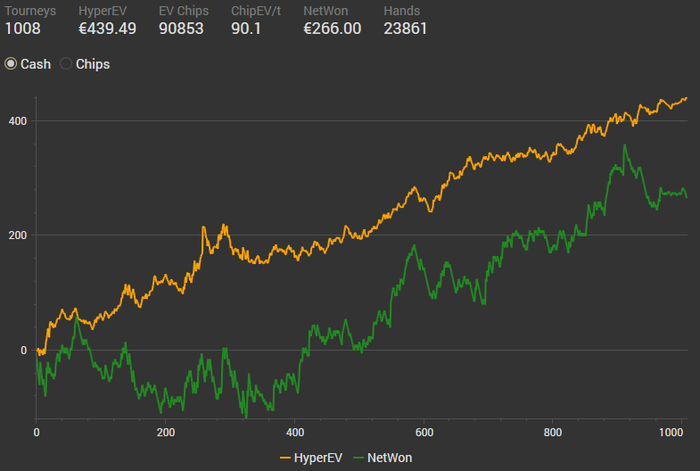Viewport: 700px width, 471px height.
Task: Click the 200 x-axis label
Action: 166,432
